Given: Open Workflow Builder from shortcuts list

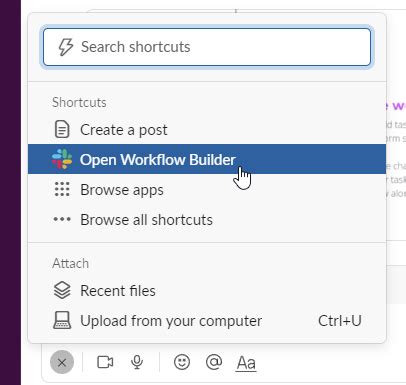Looking at the screenshot, I should click(207, 159).
